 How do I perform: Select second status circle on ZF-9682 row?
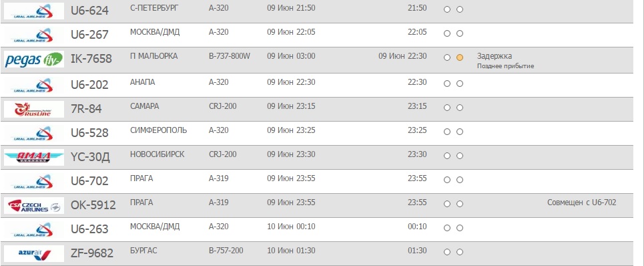pos(460,252)
